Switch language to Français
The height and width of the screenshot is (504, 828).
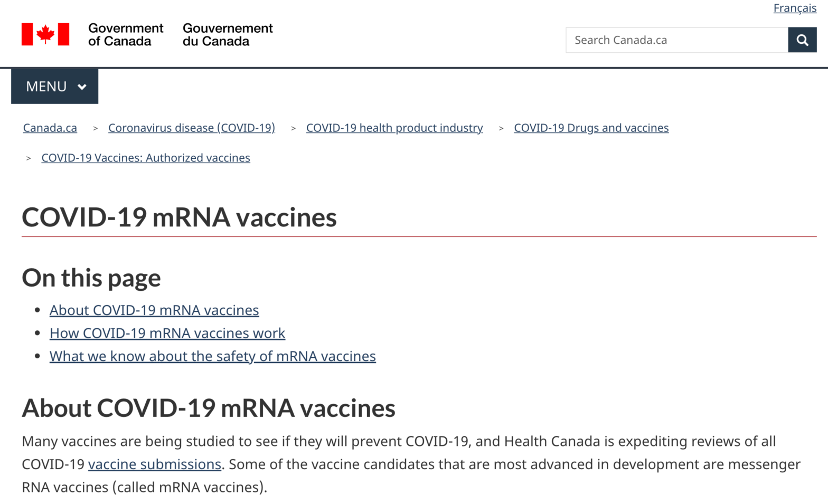coord(795,8)
